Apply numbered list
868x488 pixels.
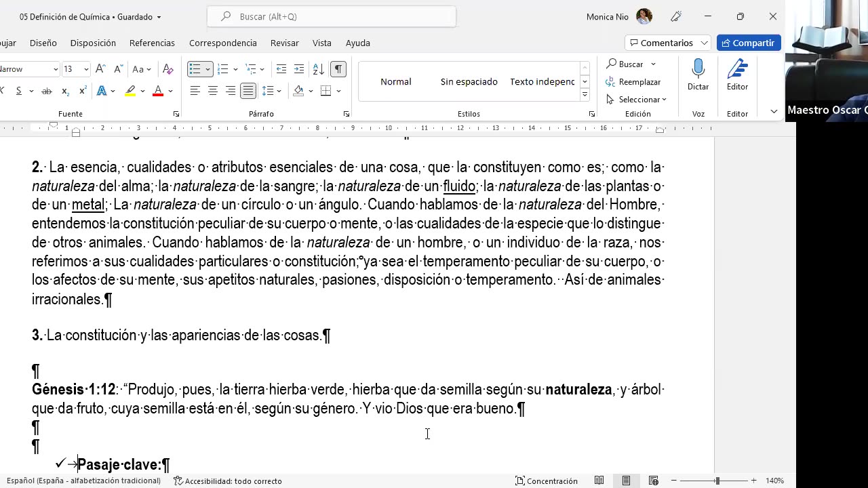pyautogui.click(x=222, y=69)
